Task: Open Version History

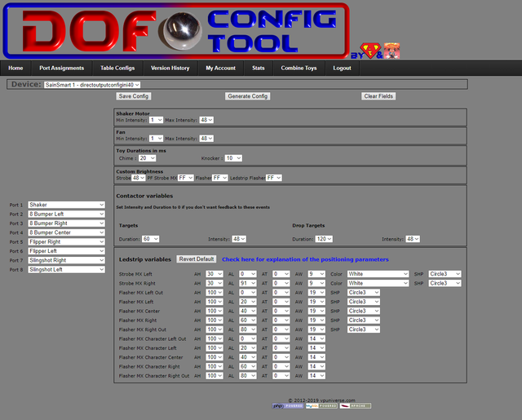Action: (170, 68)
